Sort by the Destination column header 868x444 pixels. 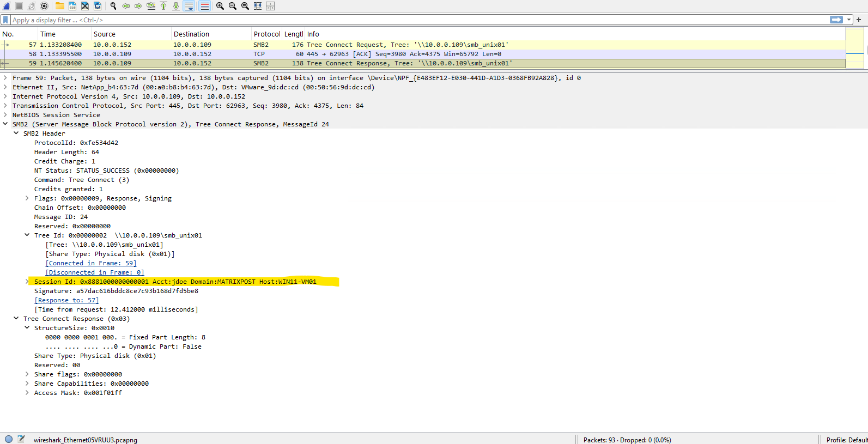pos(211,34)
